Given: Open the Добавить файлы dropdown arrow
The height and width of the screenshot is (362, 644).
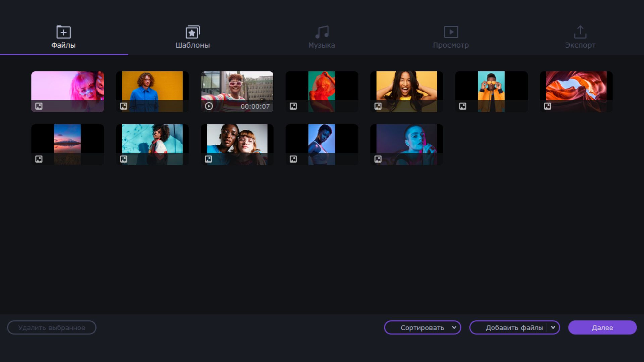Looking at the screenshot, I should coord(553,327).
